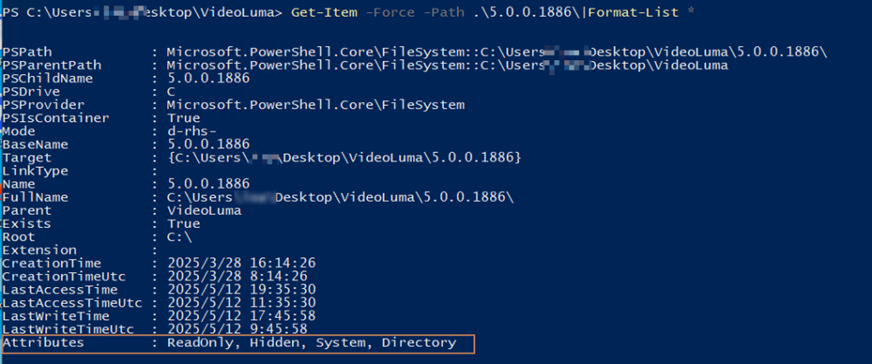Click the PSPath property label

(x=27, y=52)
